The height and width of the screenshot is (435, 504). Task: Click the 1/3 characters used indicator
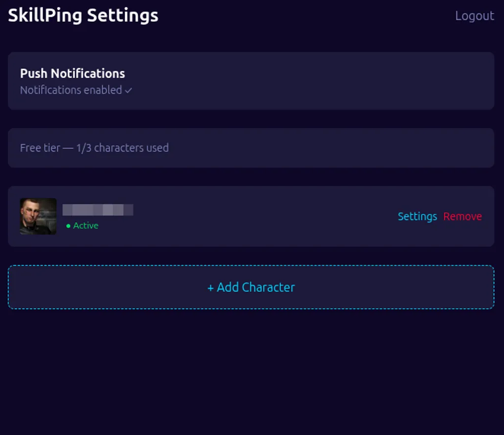[122, 148]
